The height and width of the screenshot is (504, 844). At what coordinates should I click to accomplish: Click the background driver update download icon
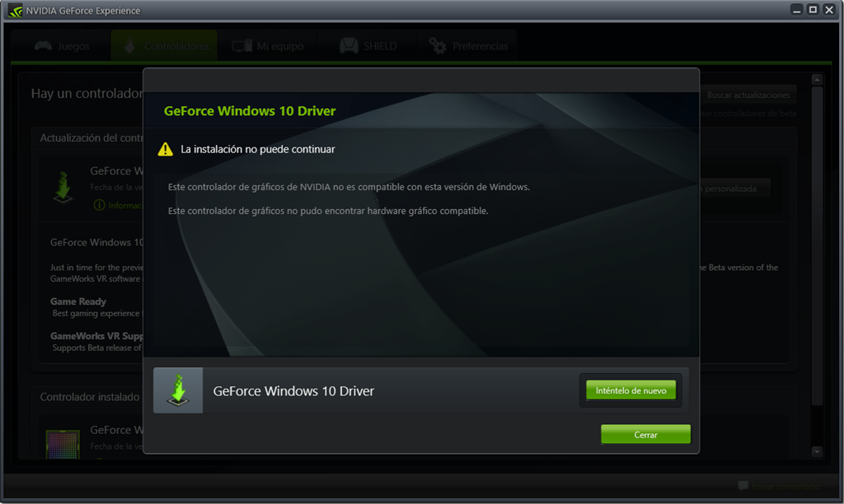(x=63, y=187)
